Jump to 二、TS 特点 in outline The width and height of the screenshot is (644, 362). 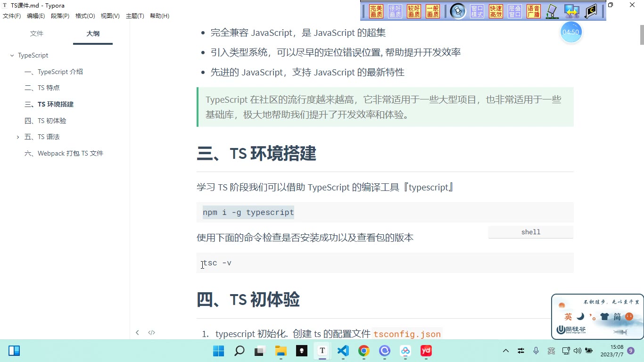(x=42, y=88)
